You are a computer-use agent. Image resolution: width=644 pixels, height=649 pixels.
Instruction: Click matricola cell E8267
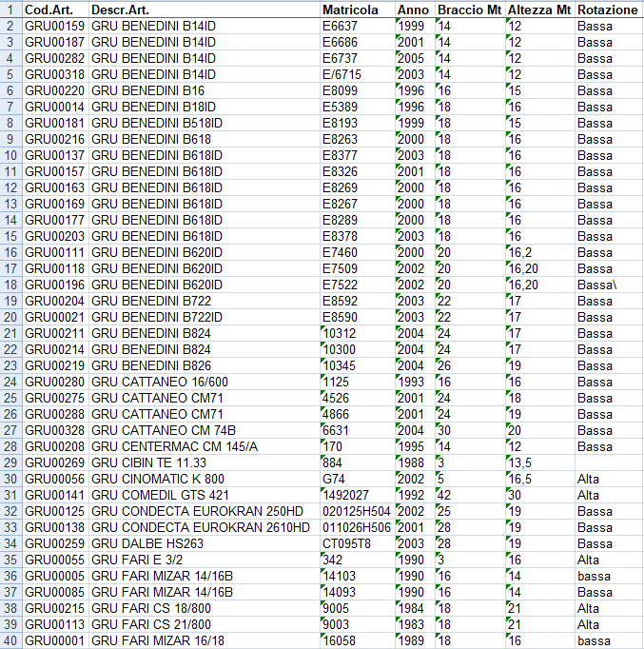point(358,204)
